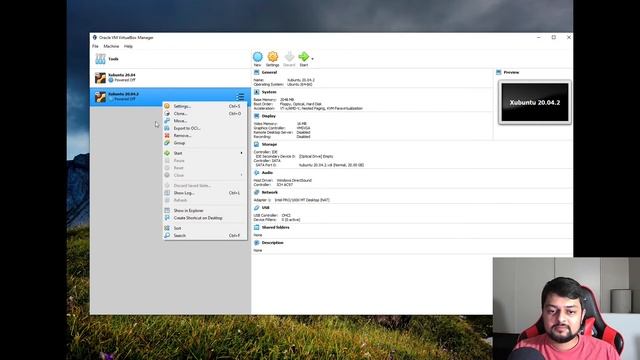Choose Search in the context menu

tap(204, 236)
